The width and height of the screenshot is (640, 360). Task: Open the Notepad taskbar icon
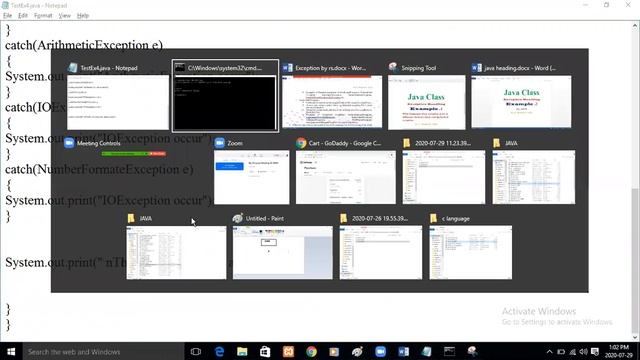tap(427, 351)
